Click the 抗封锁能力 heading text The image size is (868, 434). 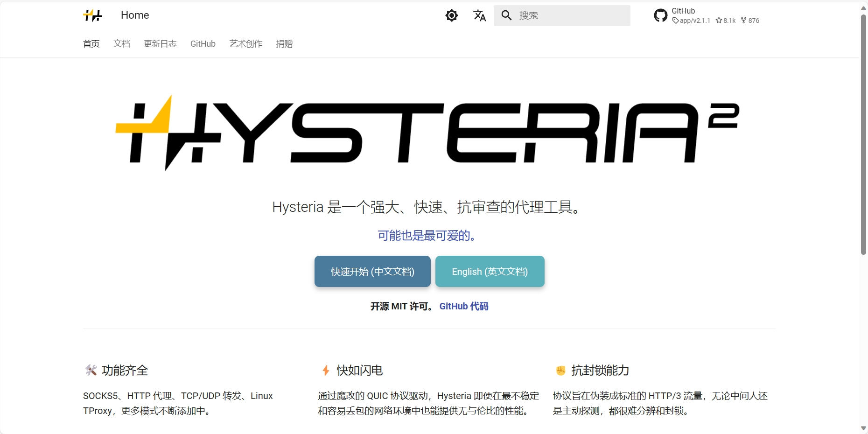[x=600, y=371]
